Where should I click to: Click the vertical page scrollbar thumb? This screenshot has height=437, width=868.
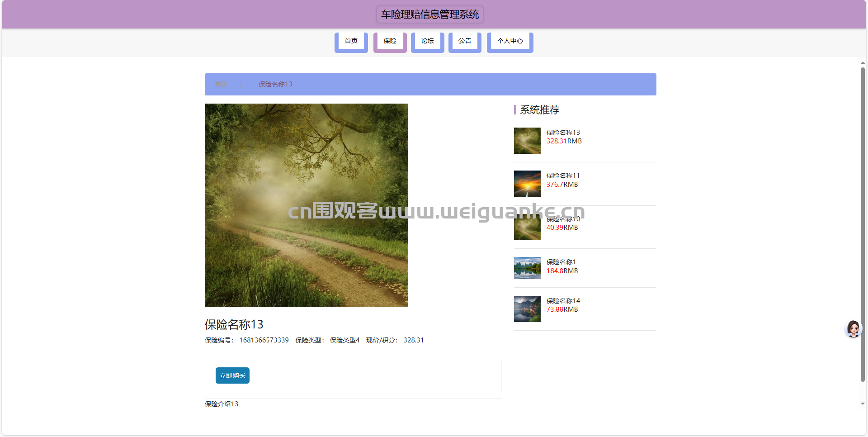pyautogui.click(x=863, y=224)
